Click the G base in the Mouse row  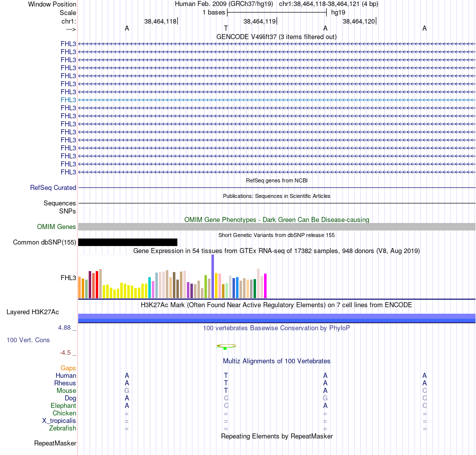click(x=127, y=391)
